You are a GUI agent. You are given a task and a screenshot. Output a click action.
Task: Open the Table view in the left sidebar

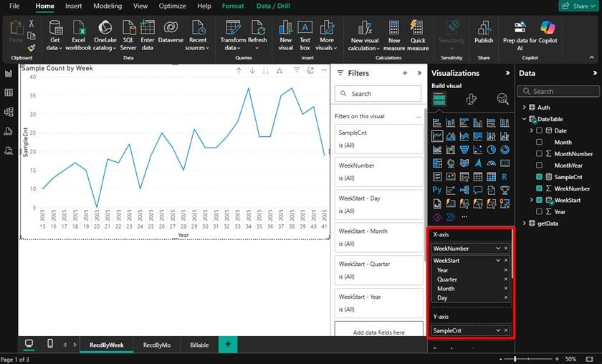9,92
